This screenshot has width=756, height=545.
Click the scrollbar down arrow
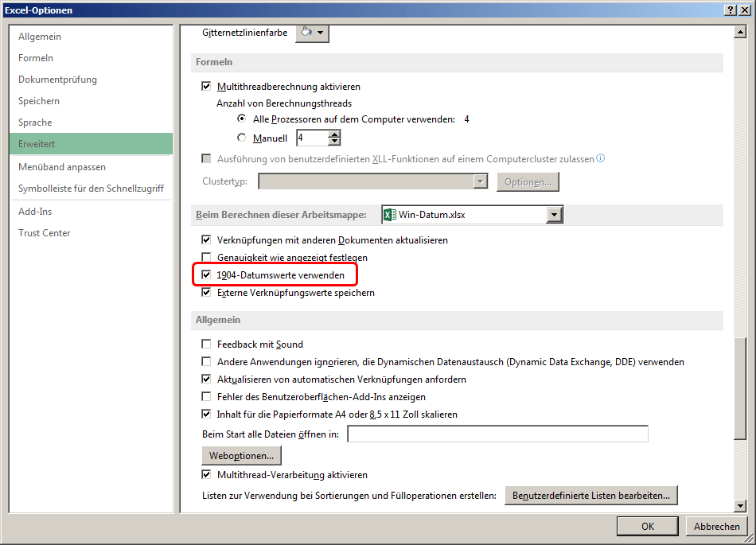pyautogui.click(x=740, y=505)
